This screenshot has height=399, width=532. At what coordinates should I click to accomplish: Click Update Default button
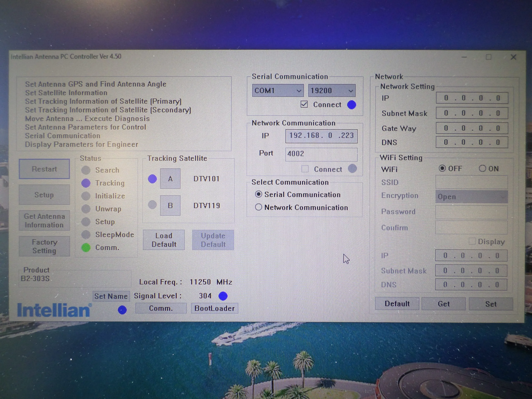point(213,240)
